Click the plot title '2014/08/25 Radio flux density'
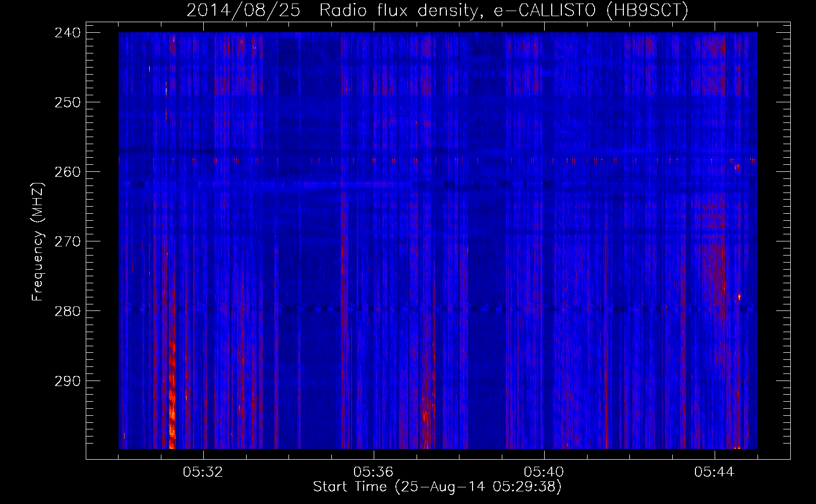This screenshot has height=504, width=816. (x=437, y=10)
